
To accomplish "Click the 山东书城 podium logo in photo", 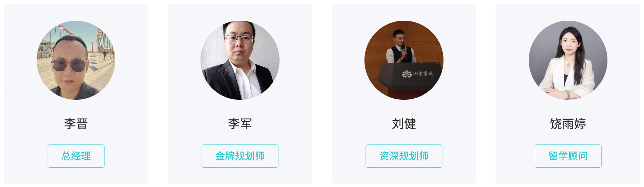I will click(x=417, y=74).
